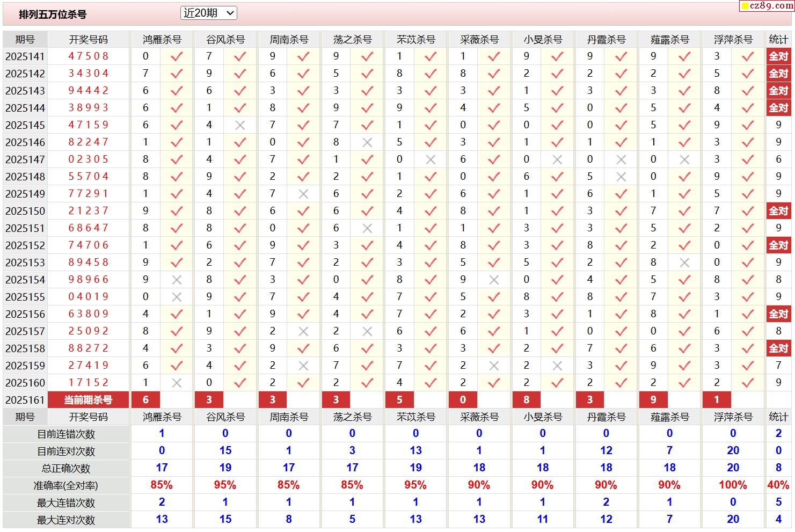Click the X mark for 丹霞杀号 in row 2025147
The width and height of the screenshot is (795, 532).
[x=621, y=159]
